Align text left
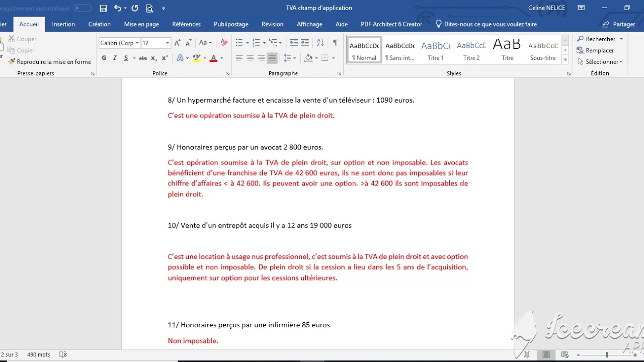The height and width of the screenshot is (362, 644). tap(239, 58)
